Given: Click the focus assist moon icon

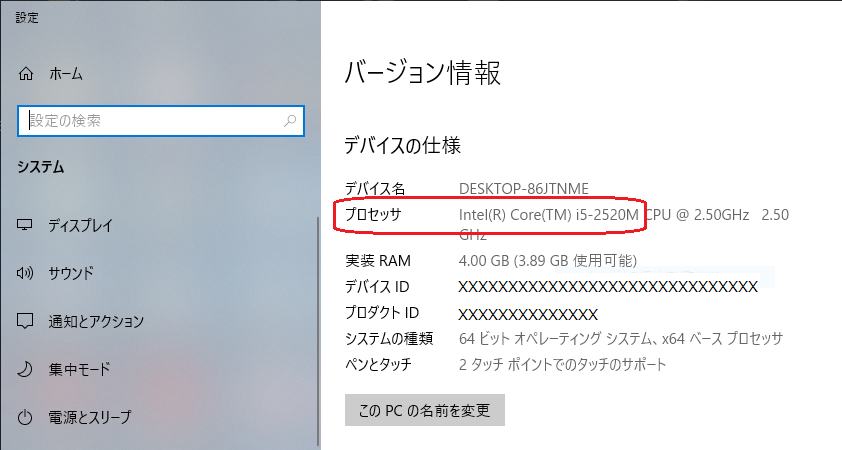Looking at the screenshot, I should (x=25, y=369).
